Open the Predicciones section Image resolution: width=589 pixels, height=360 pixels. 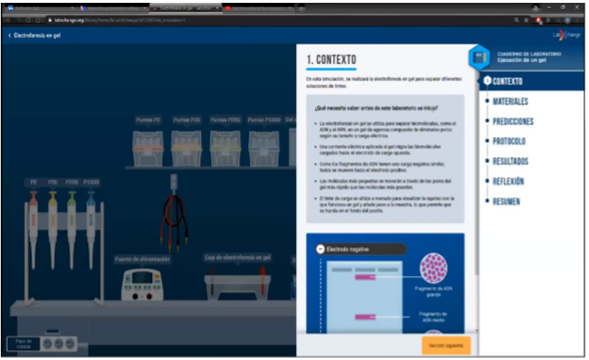click(x=513, y=121)
